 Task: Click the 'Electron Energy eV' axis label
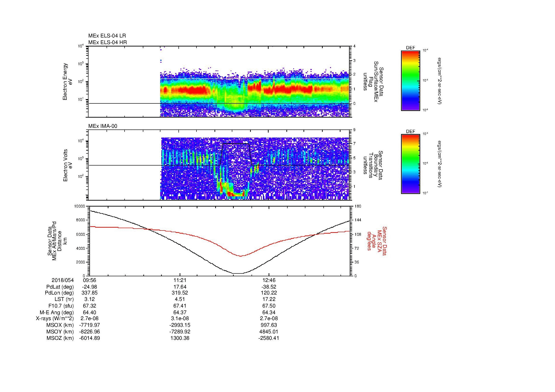pos(67,82)
